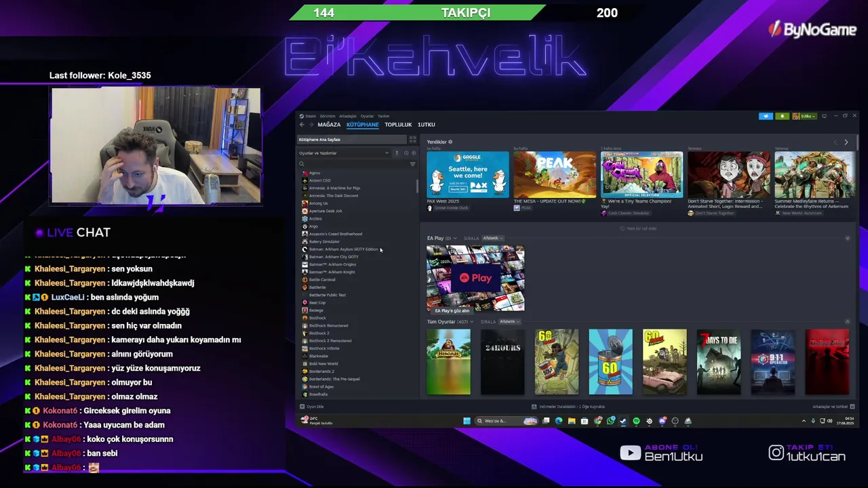Open the EA Play banner tile

(475, 279)
